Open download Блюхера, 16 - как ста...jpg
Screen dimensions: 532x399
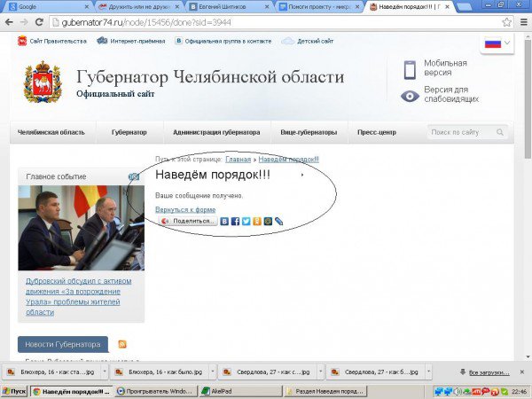tap(51, 372)
